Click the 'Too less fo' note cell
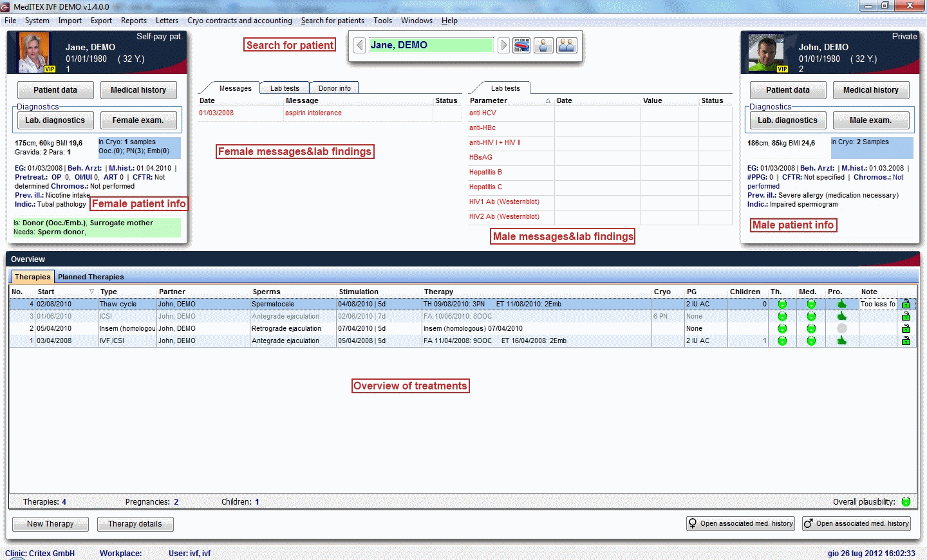Screen dimensions: 927x560 [x=878, y=304]
